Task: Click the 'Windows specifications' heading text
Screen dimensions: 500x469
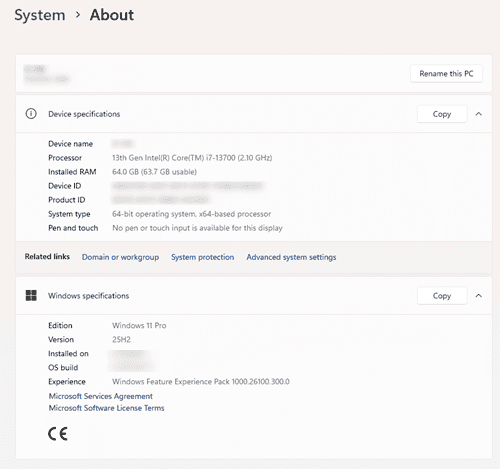Action: pos(89,296)
